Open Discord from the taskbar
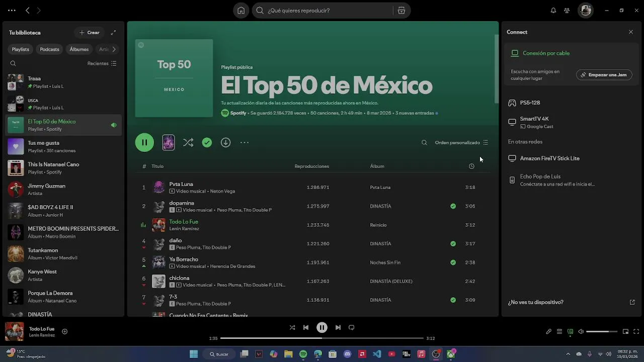Viewport: 644px width, 362px height. [x=347, y=354]
